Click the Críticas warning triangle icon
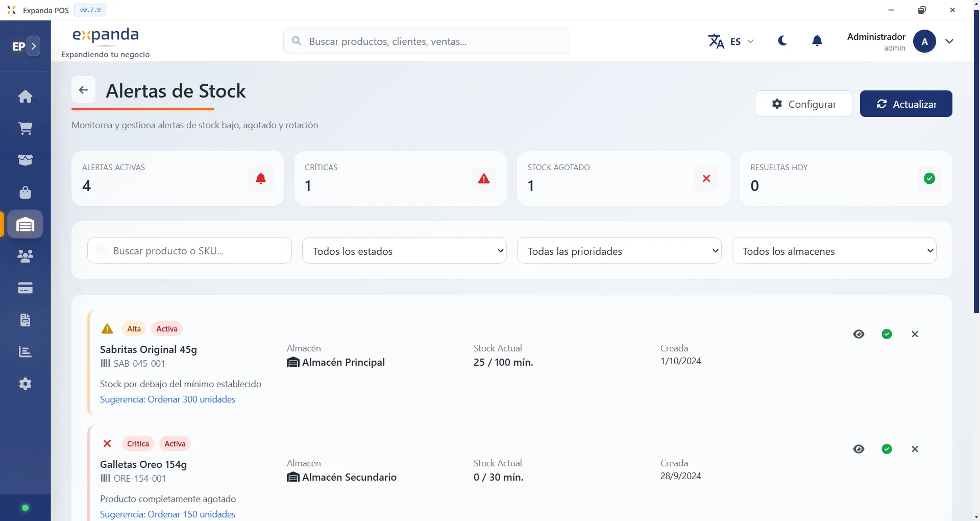 pos(484,178)
